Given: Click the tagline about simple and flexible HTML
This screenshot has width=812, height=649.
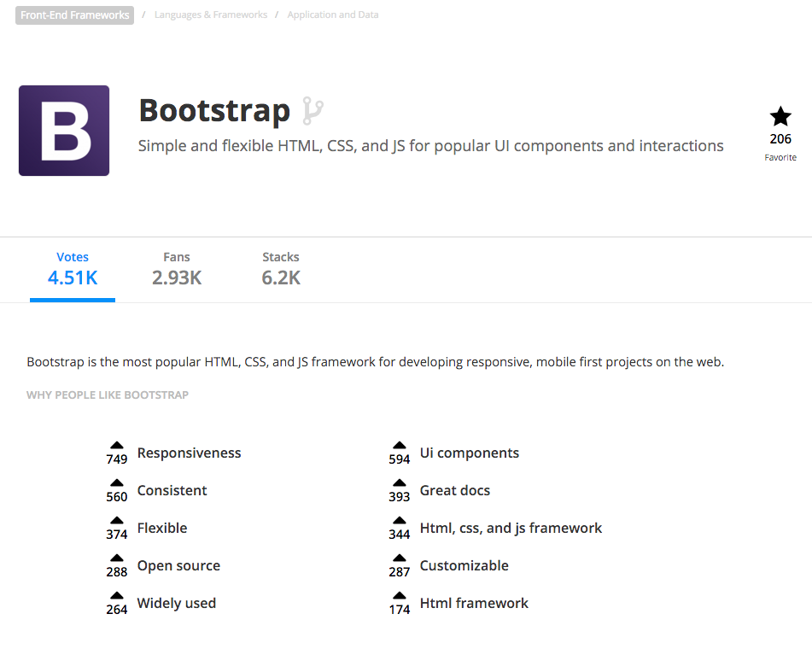Looking at the screenshot, I should click(x=431, y=146).
